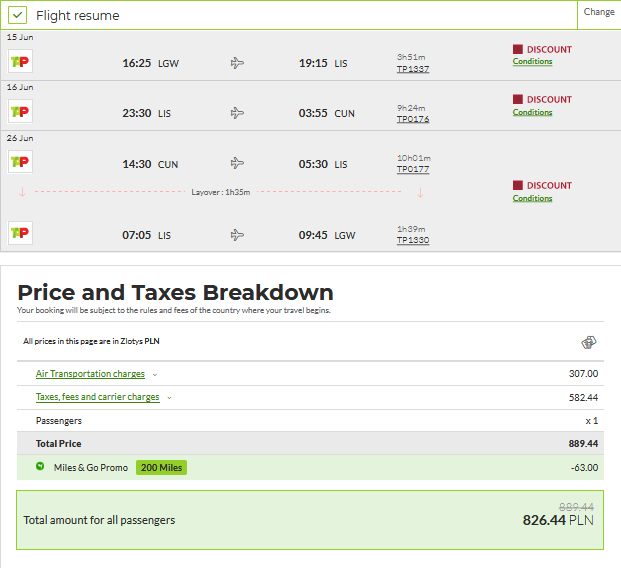Click the struck-through 889.44 price
621x568 pixels.
[x=576, y=507]
